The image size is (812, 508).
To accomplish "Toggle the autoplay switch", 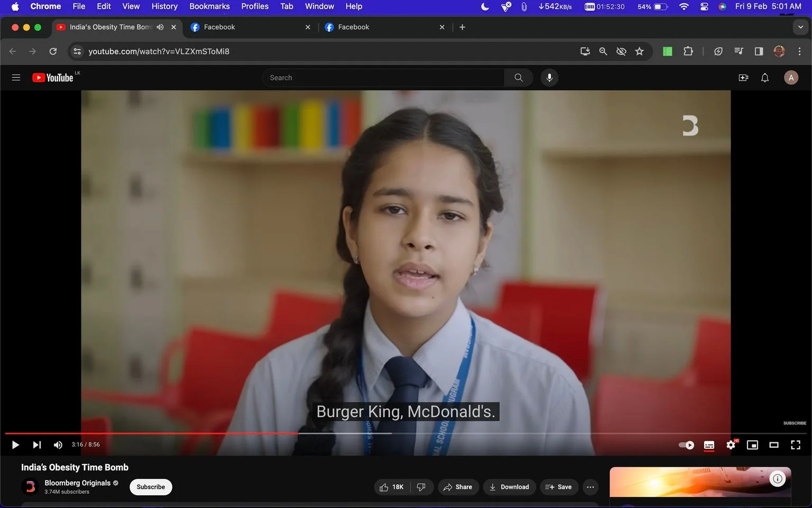I will [x=686, y=445].
